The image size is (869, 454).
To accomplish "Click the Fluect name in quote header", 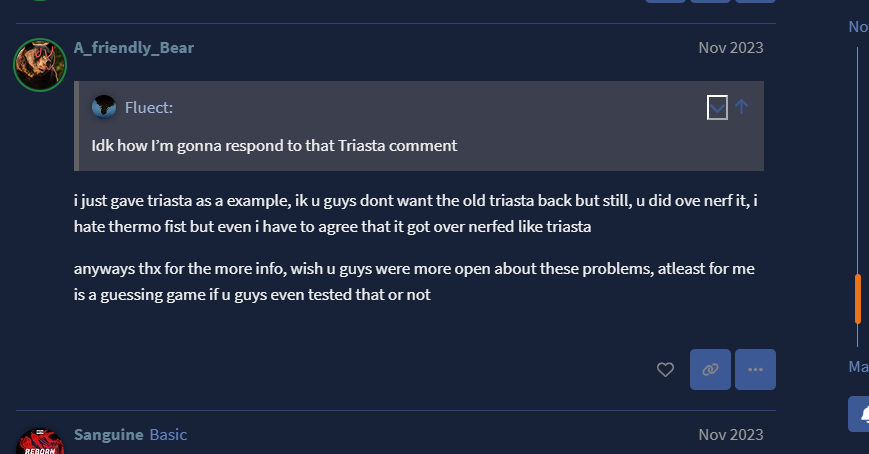I will pyautogui.click(x=149, y=108).
